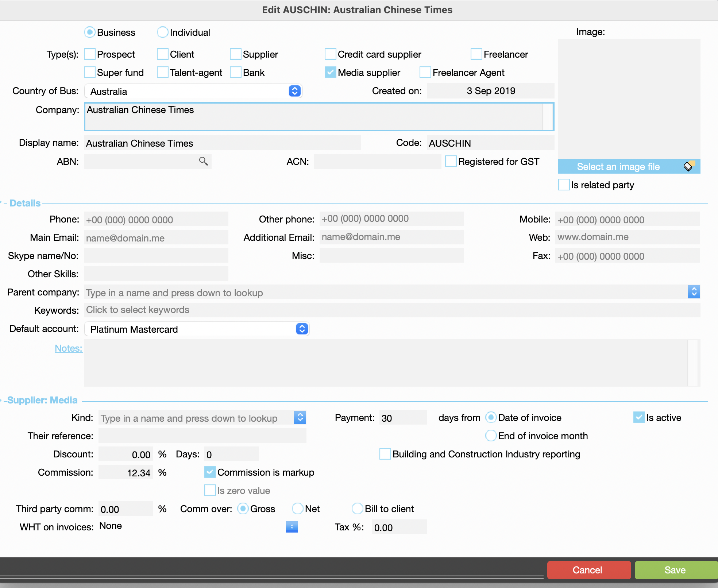Edit the Display name field
The height and width of the screenshot is (588, 718).
(x=223, y=143)
